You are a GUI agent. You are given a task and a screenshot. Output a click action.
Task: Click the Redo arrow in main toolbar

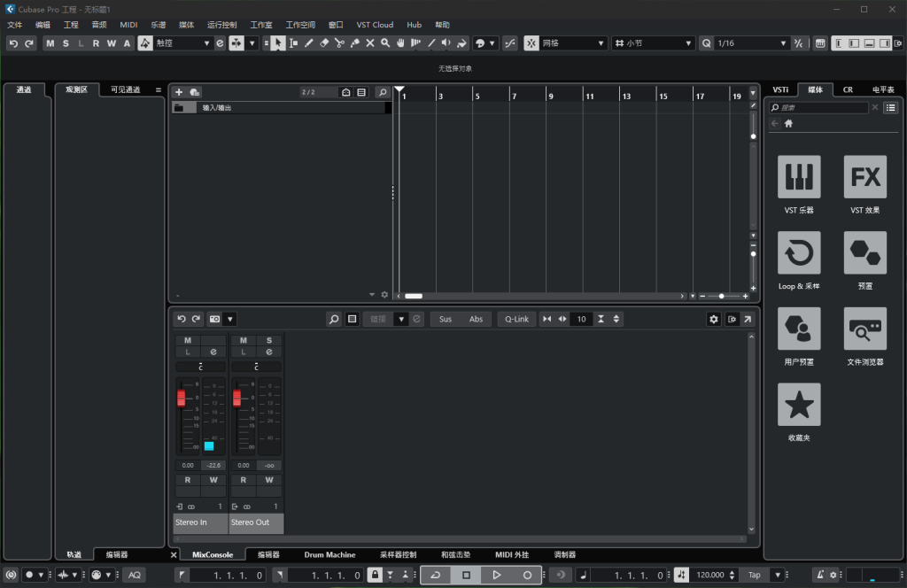click(29, 43)
